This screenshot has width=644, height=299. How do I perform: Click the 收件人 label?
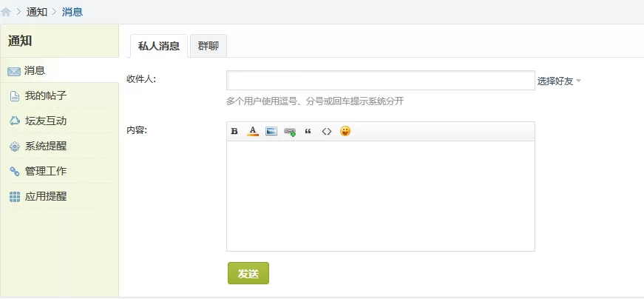click(x=141, y=79)
